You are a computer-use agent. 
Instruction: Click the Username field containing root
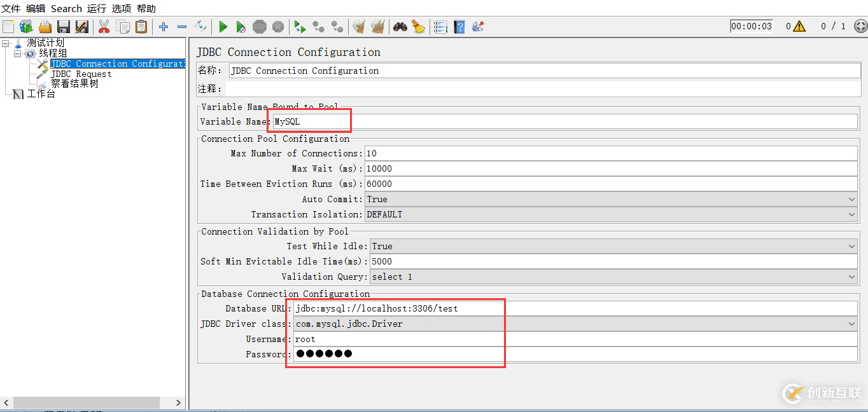(x=575, y=339)
